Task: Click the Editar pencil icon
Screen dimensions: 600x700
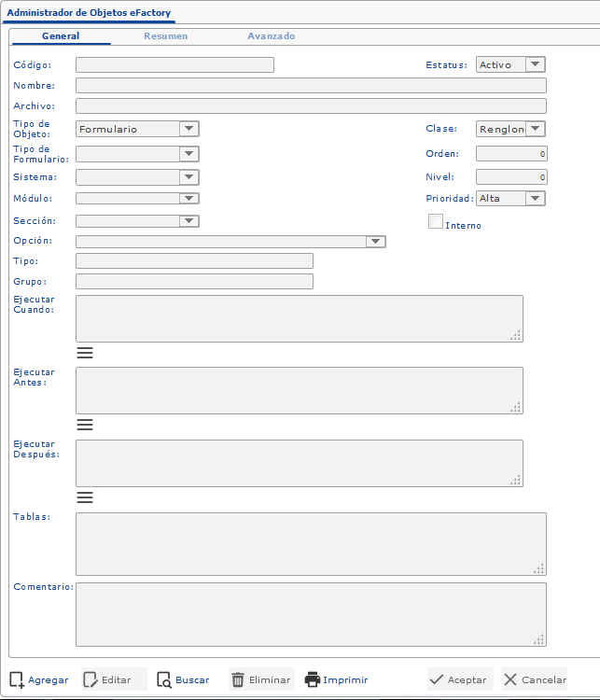Action: tap(91, 679)
